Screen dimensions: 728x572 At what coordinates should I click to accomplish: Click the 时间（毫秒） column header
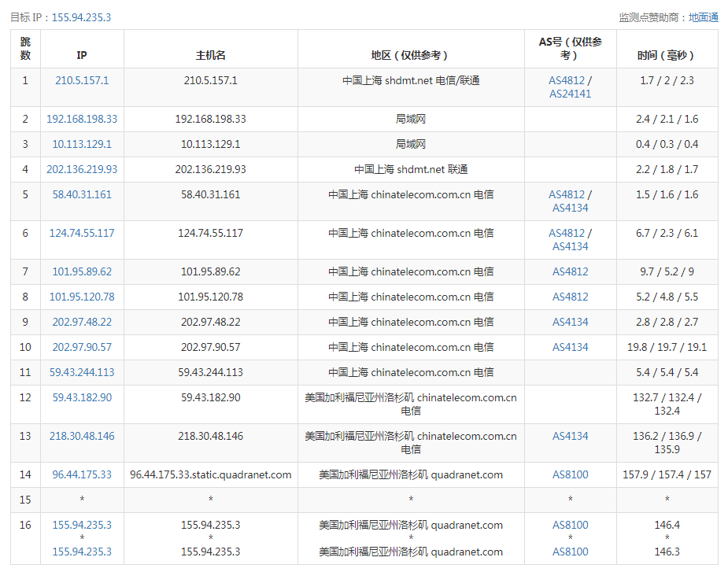(x=667, y=55)
